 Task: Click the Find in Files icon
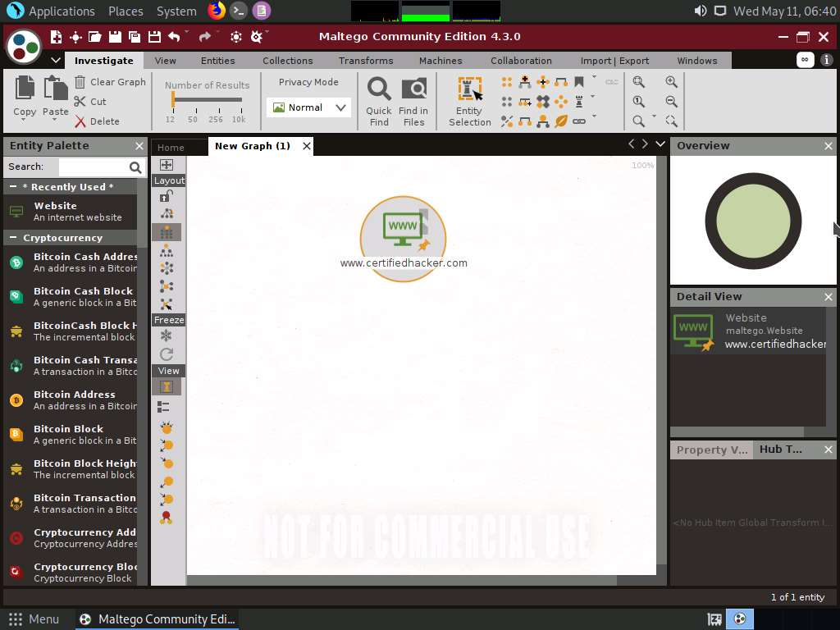pos(414,89)
